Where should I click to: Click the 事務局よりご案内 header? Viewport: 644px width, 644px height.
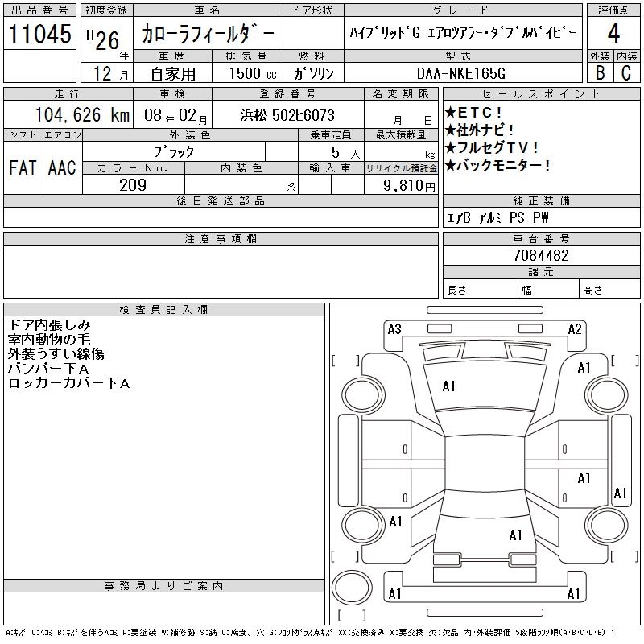pos(164,586)
